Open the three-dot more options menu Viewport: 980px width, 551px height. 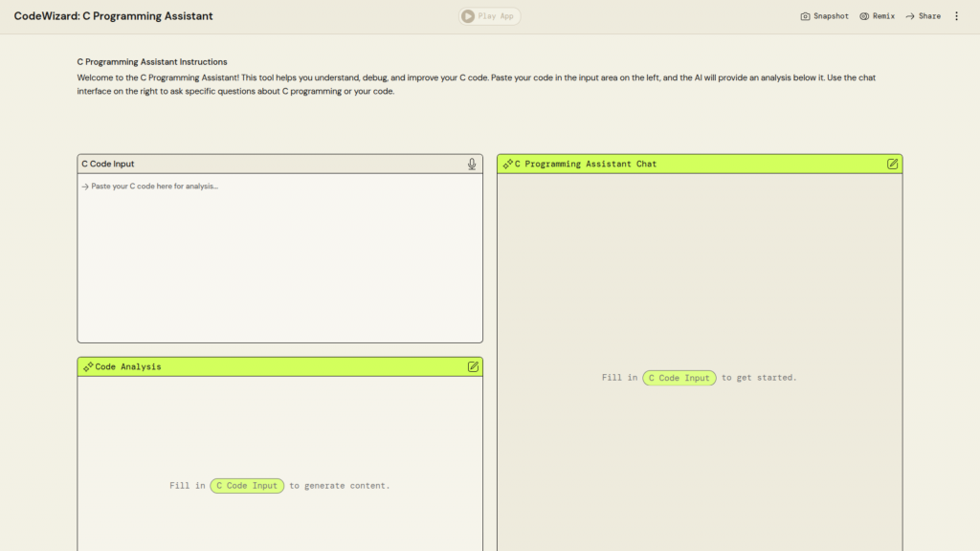click(x=956, y=16)
